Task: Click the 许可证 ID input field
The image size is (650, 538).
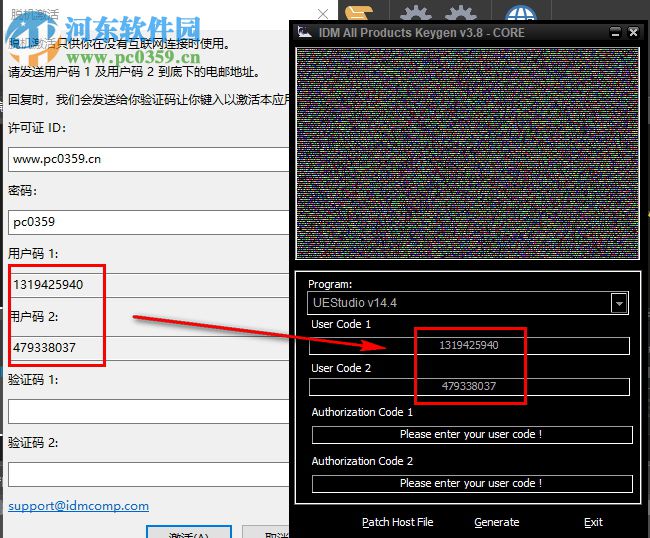Action: point(149,159)
